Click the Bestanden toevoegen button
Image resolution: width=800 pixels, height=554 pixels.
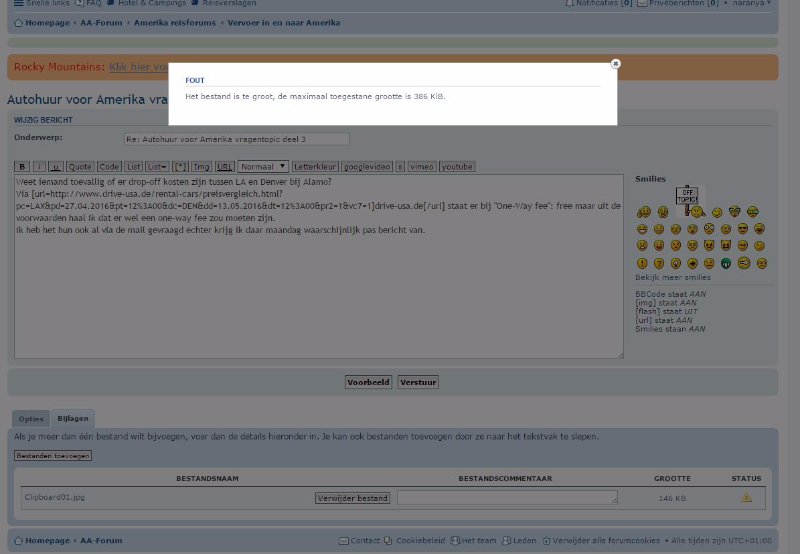[x=53, y=456]
